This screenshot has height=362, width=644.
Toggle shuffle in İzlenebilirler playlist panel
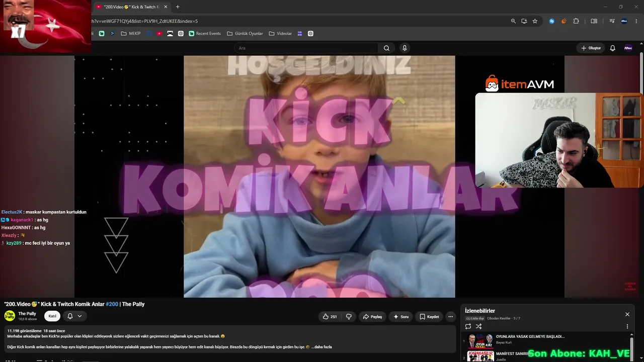click(x=478, y=326)
